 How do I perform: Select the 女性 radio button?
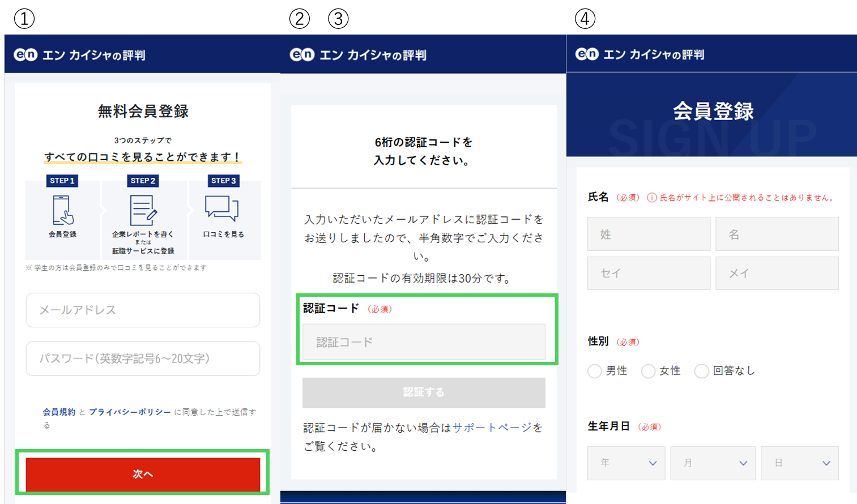[648, 371]
